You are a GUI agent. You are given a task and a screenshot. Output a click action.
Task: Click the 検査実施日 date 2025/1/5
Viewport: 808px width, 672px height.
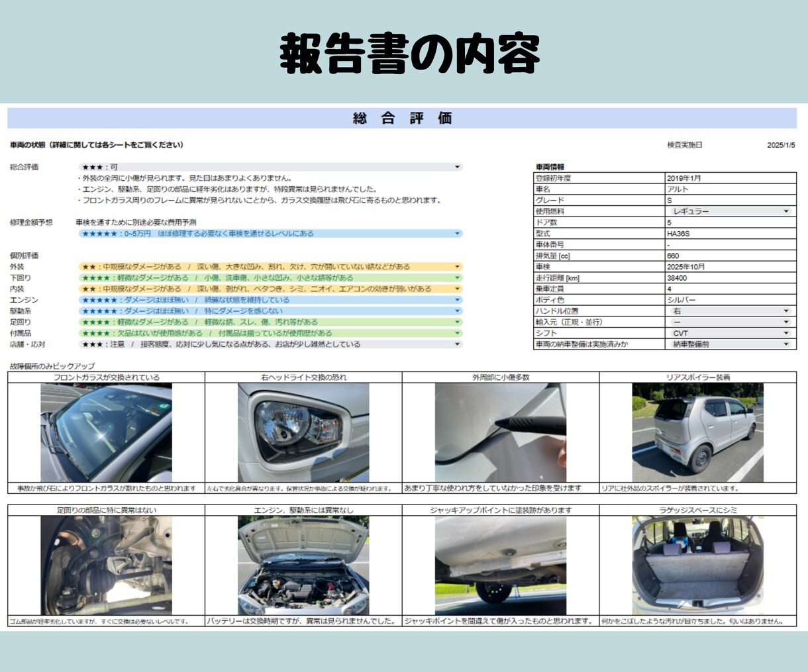[x=781, y=145]
